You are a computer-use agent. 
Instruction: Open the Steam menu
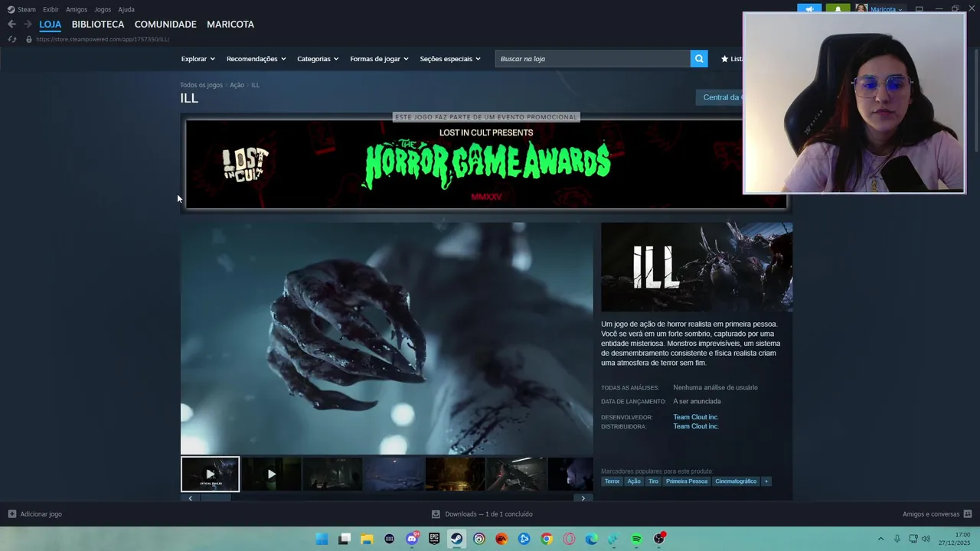pos(21,9)
